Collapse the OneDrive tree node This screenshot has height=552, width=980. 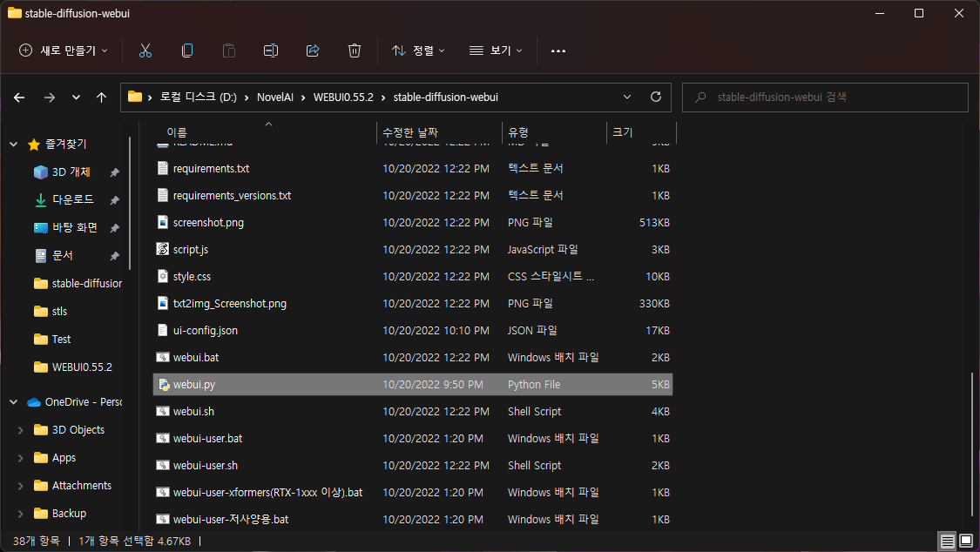pyautogui.click(x=14, y=402)
